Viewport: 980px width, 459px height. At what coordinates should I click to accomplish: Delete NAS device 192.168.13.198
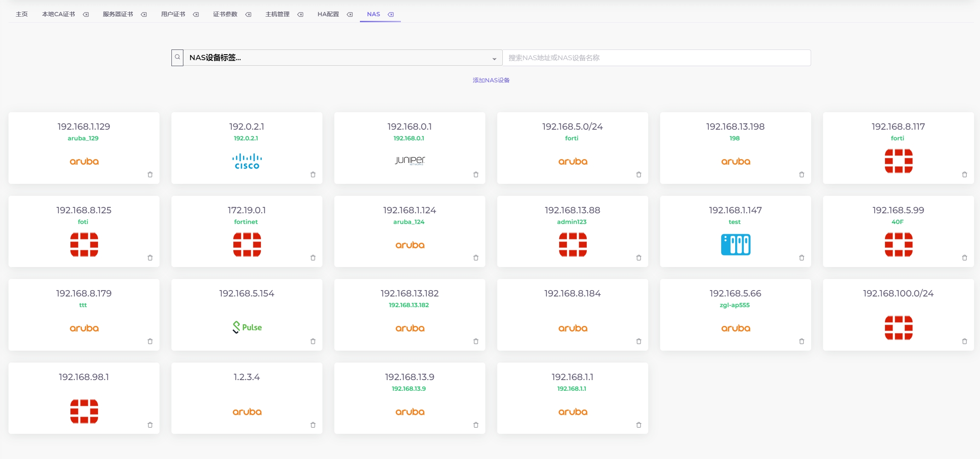[x=802, y=174]
